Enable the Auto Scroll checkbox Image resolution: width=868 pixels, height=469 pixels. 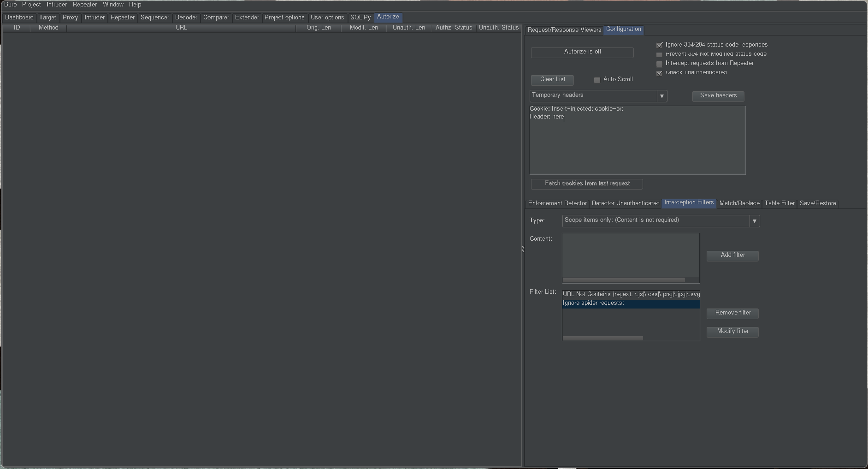(x=597, y=80)
